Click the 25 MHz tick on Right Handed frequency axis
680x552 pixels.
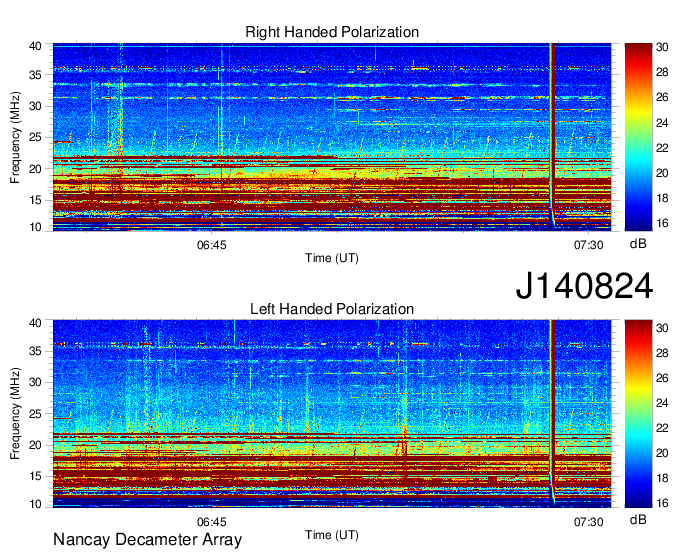[x=35, y=137]
